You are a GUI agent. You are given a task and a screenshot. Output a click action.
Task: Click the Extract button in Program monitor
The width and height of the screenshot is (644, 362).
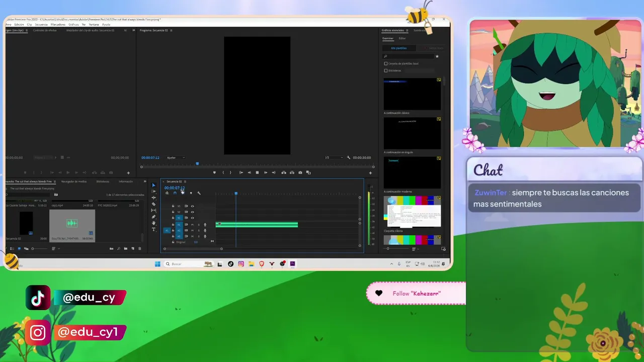coord(292,172)
